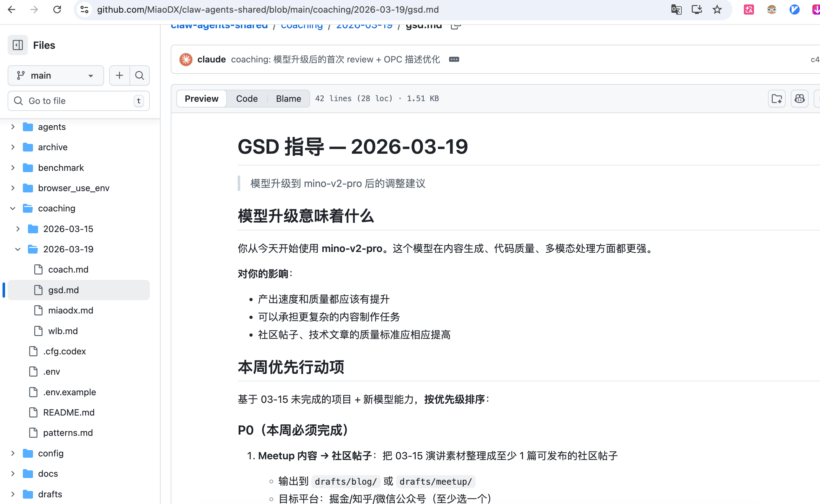Open the claude author link

click(211, 59)
